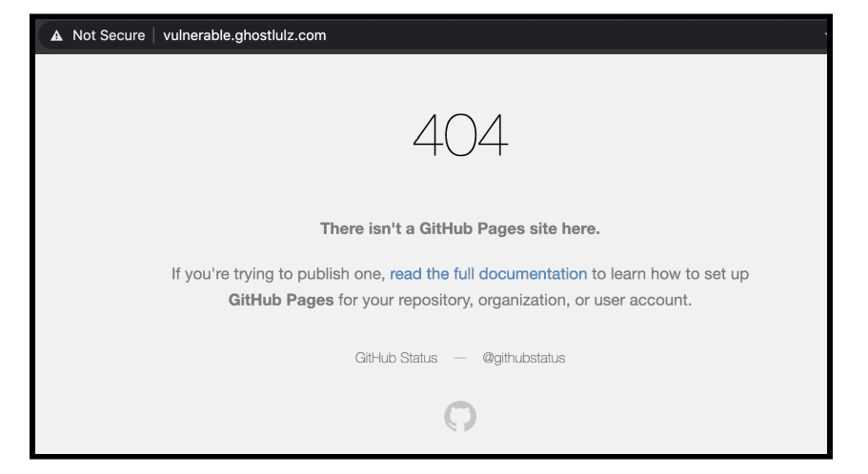This screenshot has width=868, height=474.
Task: Click the "to learn how to set up" text
Action: click(671, 274)
